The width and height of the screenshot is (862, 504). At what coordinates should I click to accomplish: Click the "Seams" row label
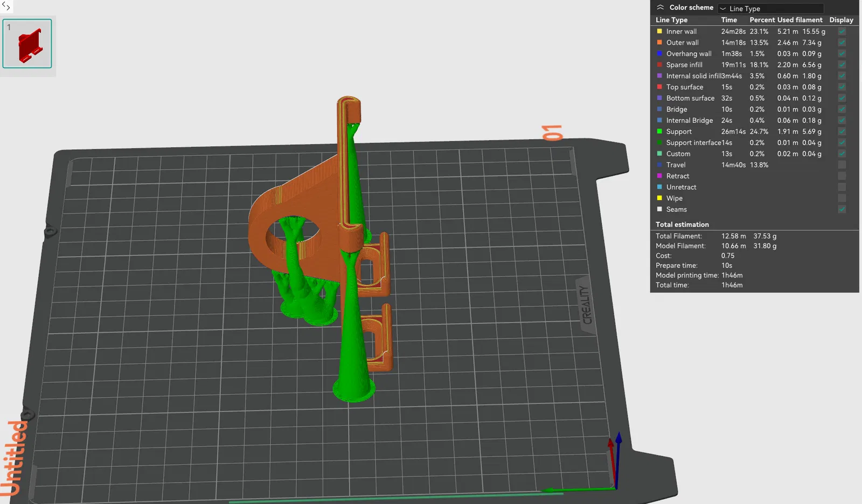[677, 209]
